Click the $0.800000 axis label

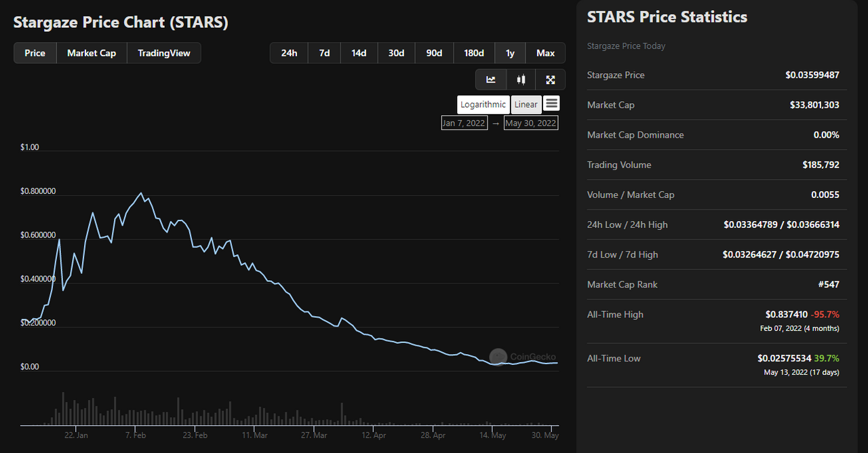[x=38, y=191]
